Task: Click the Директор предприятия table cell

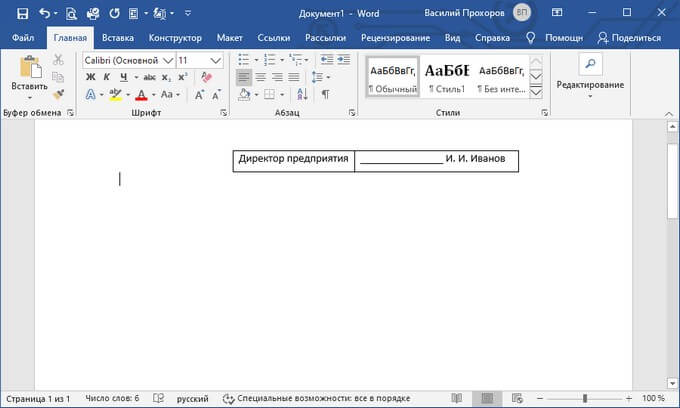Action: (294, 161)
